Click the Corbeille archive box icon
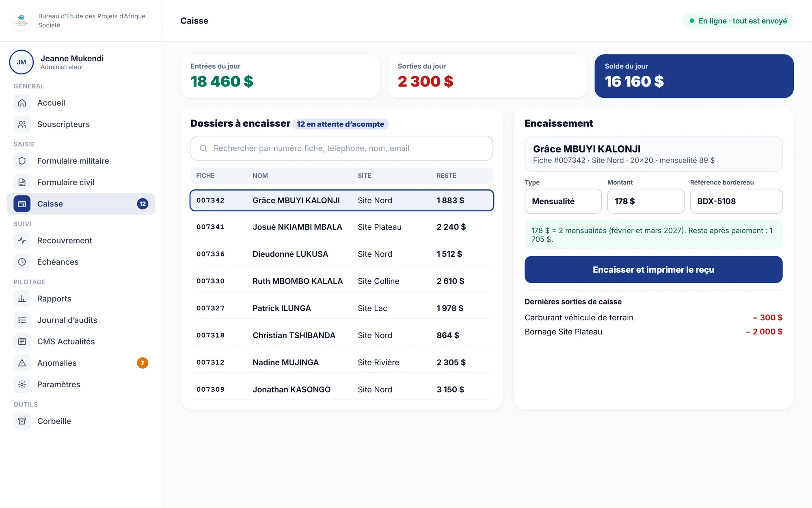Screen dimensions: 812x508 click(x=22, y=421)
